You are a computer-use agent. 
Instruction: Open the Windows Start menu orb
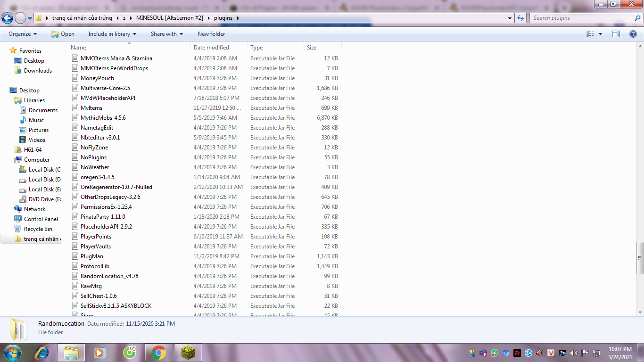12,353
